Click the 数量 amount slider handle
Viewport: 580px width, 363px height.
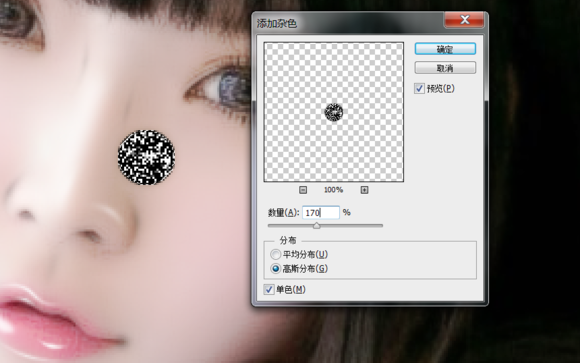point(316,225)
